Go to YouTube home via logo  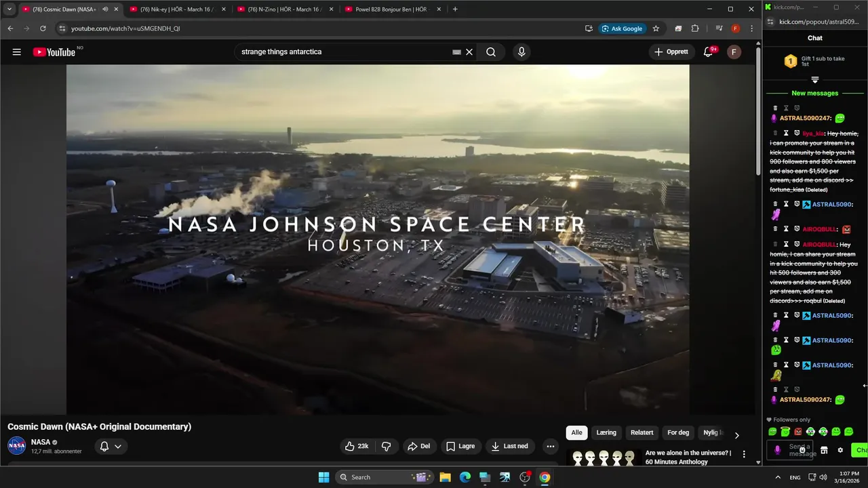(54, 52)
